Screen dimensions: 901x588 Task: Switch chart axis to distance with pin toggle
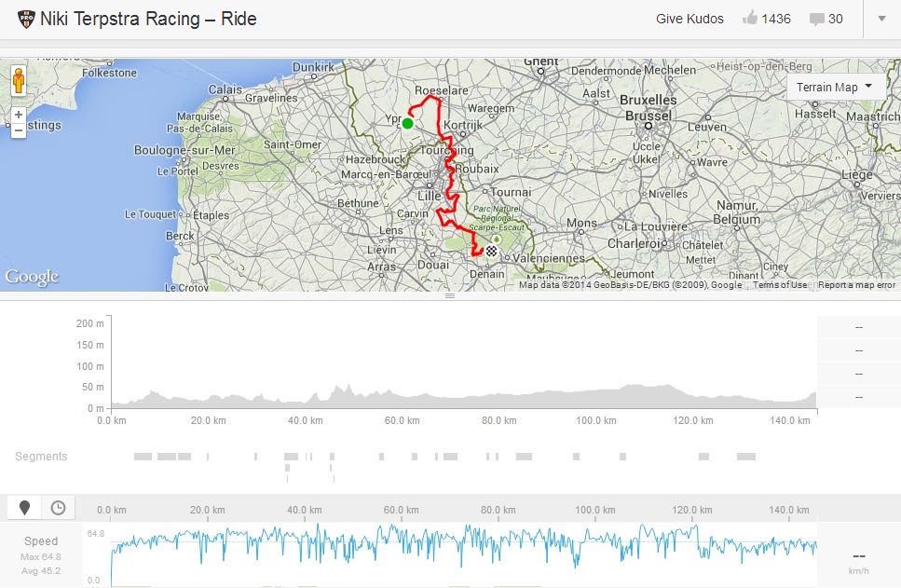[25, 508]
